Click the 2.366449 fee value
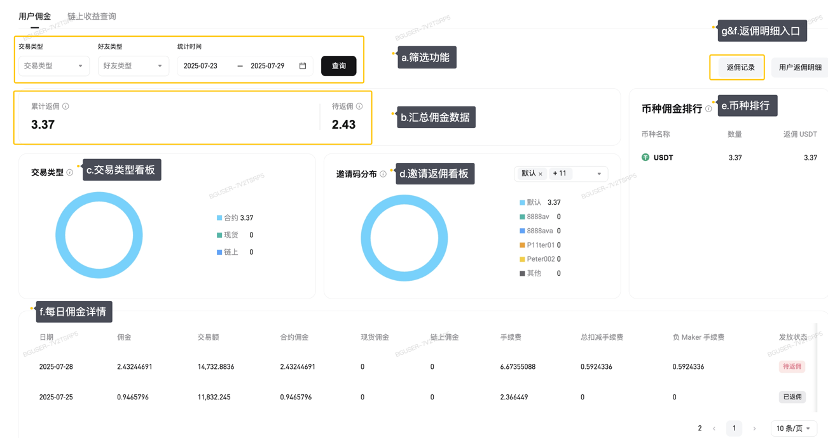 point(514,397)
